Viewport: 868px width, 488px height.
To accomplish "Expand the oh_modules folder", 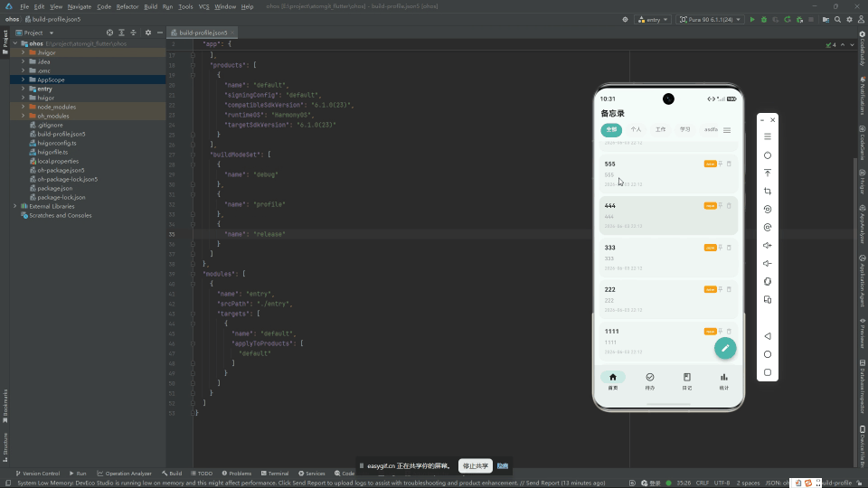I will click(x=24, y=116).
